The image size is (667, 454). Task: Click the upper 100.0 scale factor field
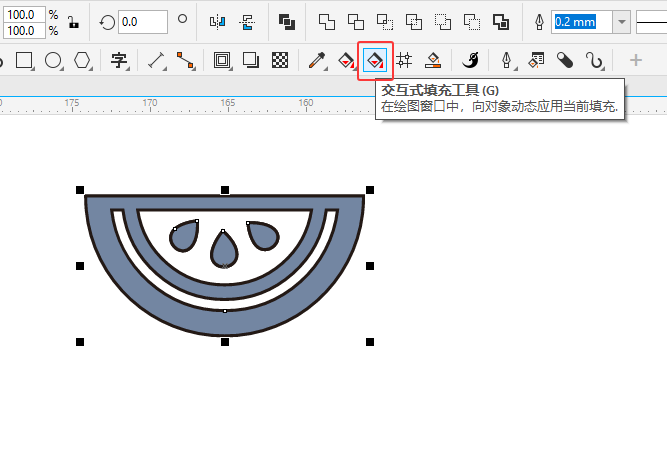click(x=24, y=14)
